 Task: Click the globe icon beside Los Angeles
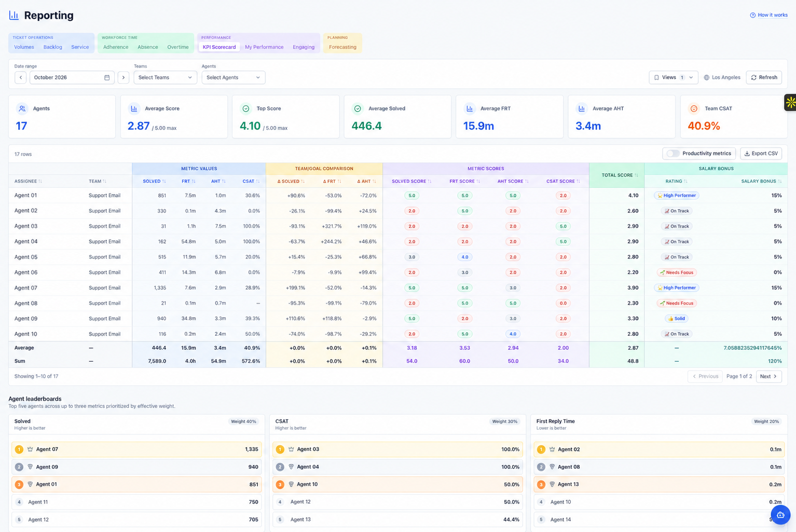click(706, 77)
